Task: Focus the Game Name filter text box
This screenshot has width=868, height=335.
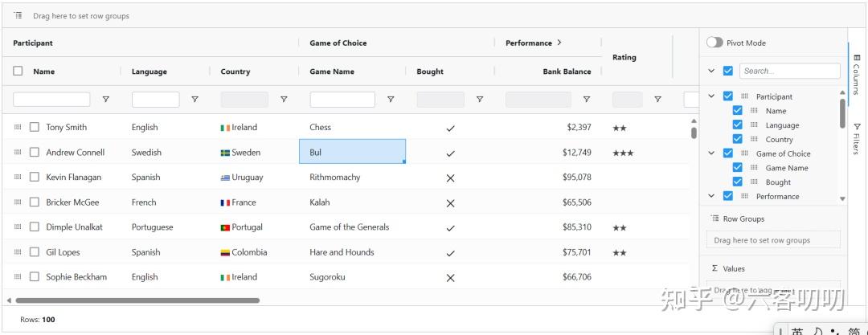Action: pos(342,100)
